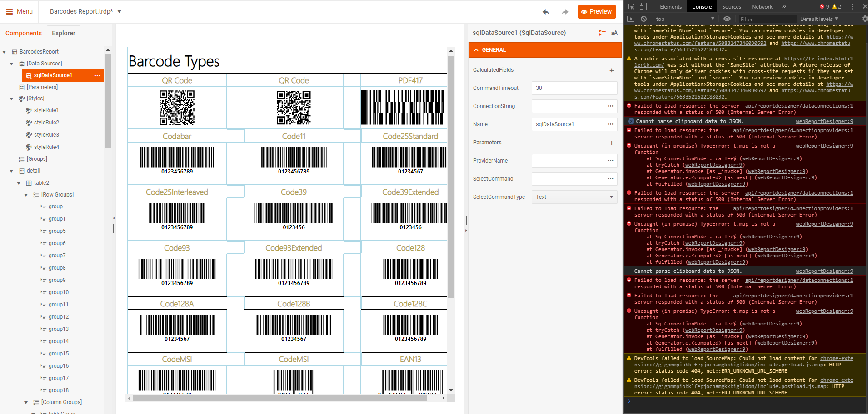Select the styleRule3 palette icon
This screenshot has width=868, height=414.
pyautogui.click(x=29, y=135)
